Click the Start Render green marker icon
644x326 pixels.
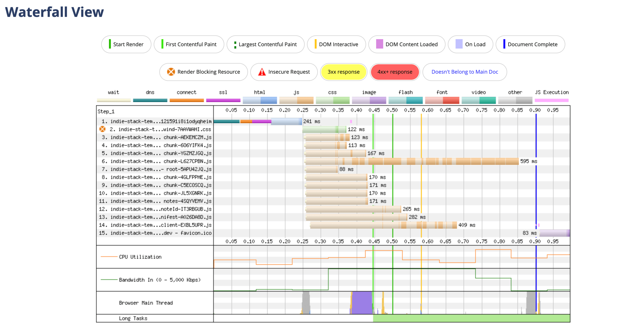[x=110, y=44]
